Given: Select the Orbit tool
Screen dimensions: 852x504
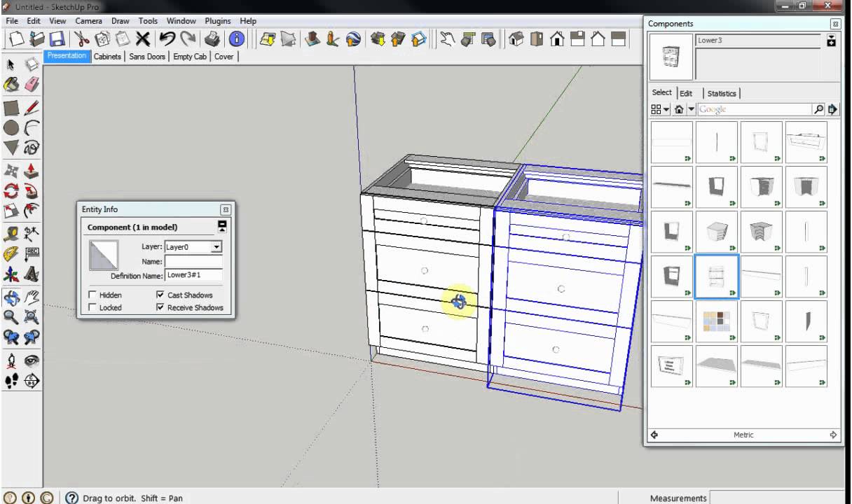Looking at the screenshot, I should pos(11,296).
